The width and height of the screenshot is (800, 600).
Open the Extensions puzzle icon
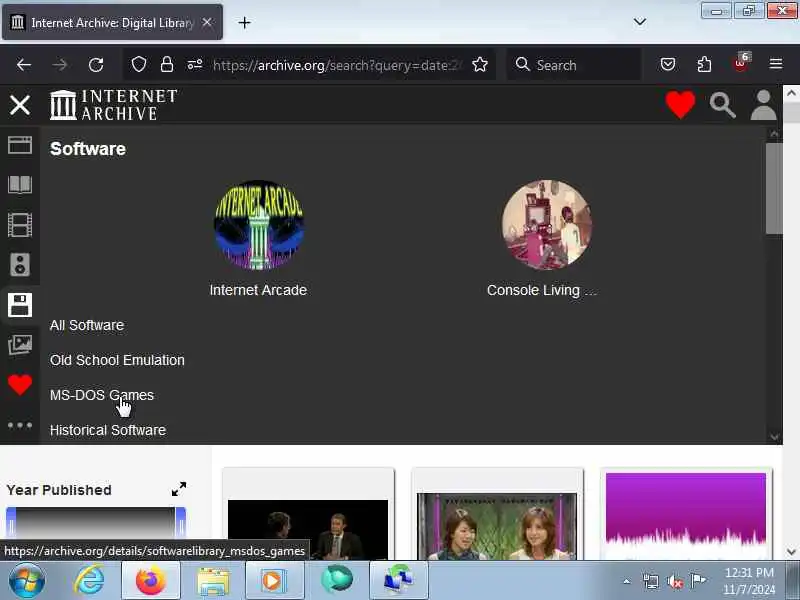coord(704,65)
